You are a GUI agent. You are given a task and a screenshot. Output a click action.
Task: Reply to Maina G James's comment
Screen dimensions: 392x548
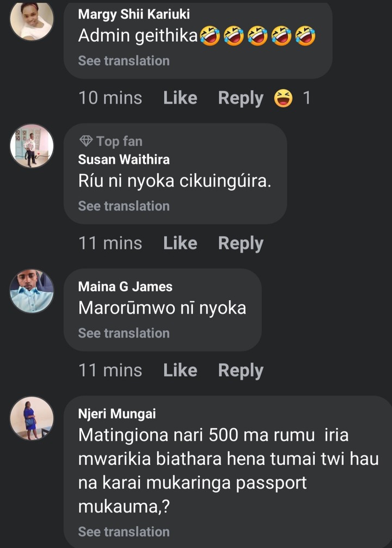tap(240, 370)
